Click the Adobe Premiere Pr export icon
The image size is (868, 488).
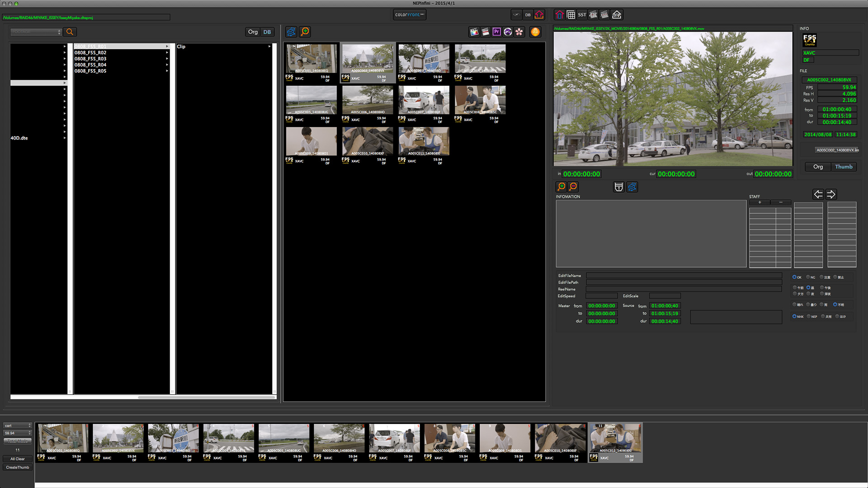coord(496,32)
